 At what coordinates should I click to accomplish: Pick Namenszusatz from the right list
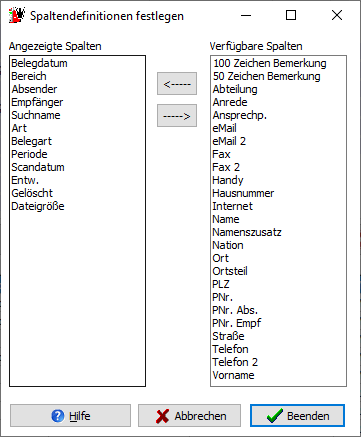(x=247, y=232)
